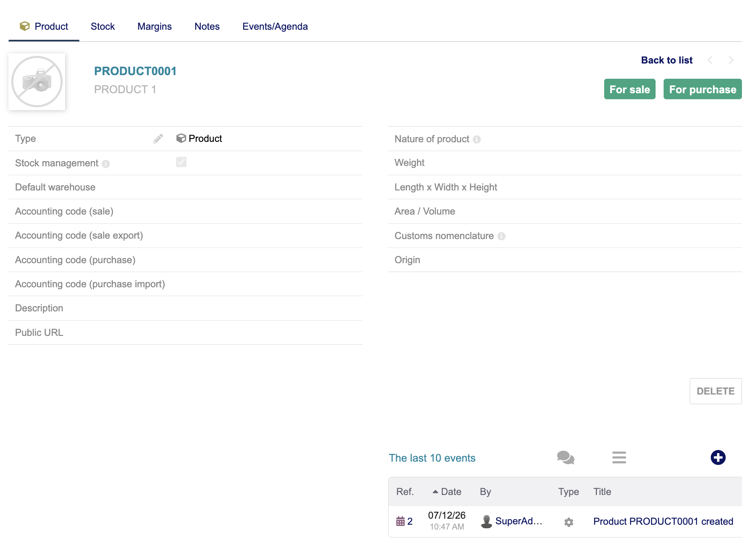Click the gear event type icon

click(x=569, y=522)
